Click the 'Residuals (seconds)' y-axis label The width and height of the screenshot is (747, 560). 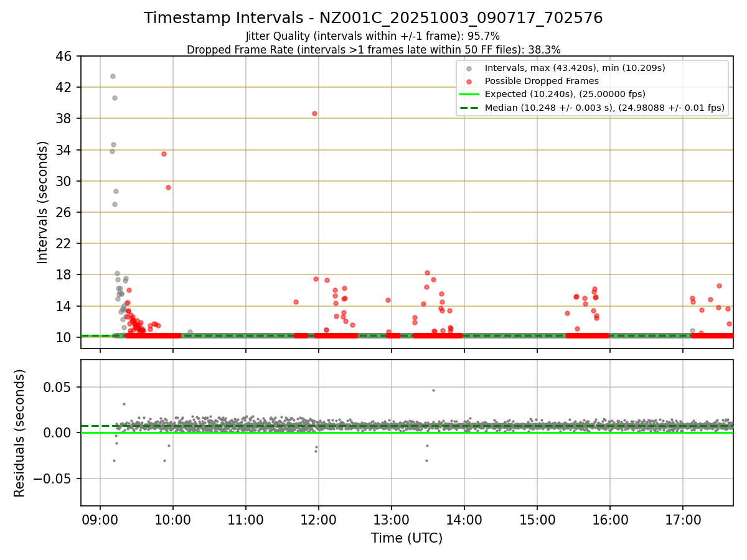pos(19,433)
